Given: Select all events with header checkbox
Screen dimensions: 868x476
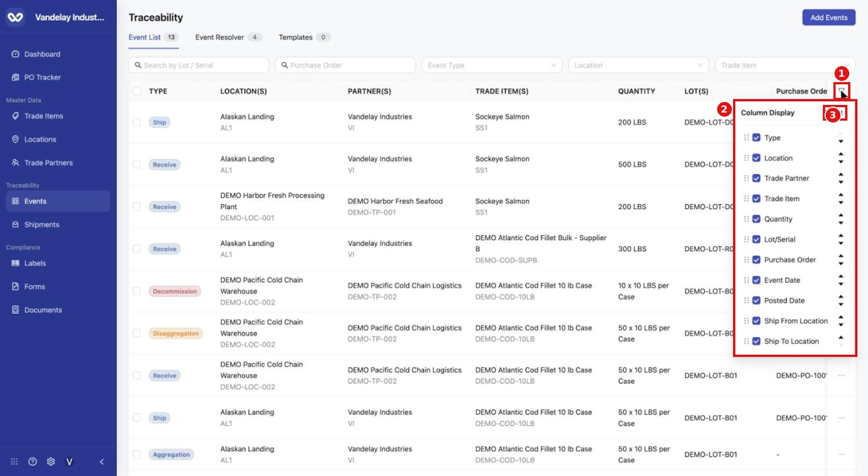Looking at the screenshot, I should (x=137, y=91).
